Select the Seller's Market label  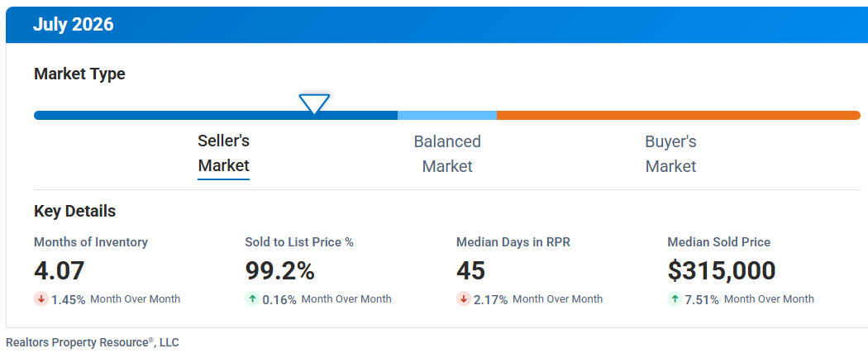(224, 153)
